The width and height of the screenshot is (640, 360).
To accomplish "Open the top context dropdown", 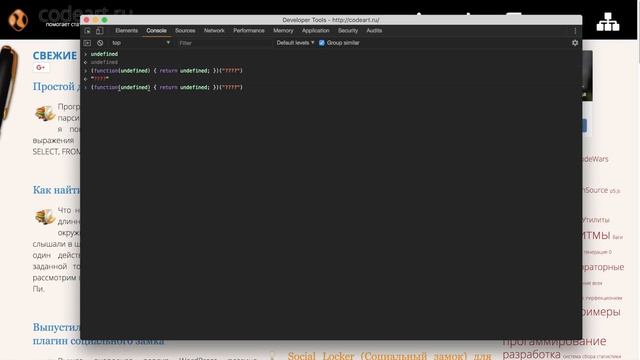I will (x=141, y=43).
